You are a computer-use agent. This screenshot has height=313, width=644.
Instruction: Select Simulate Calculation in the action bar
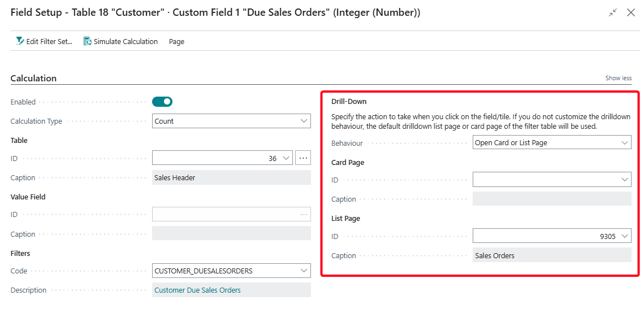(x=126, y=41)
